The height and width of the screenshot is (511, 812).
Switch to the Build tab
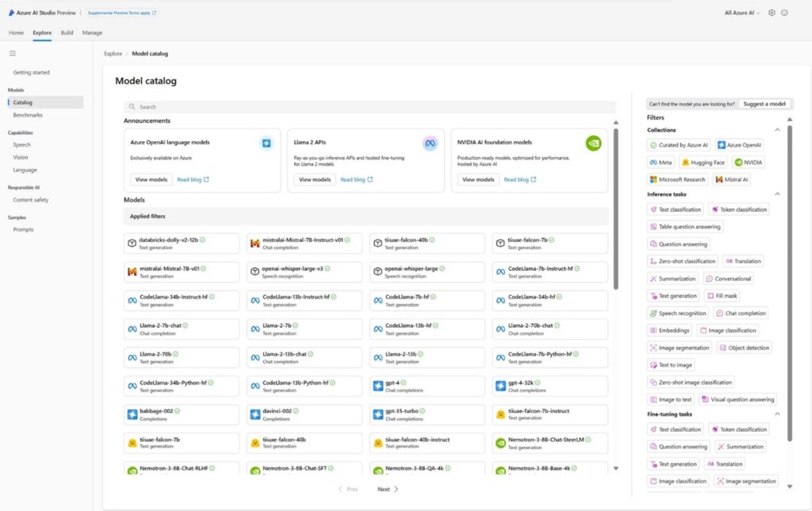point(67,33)
